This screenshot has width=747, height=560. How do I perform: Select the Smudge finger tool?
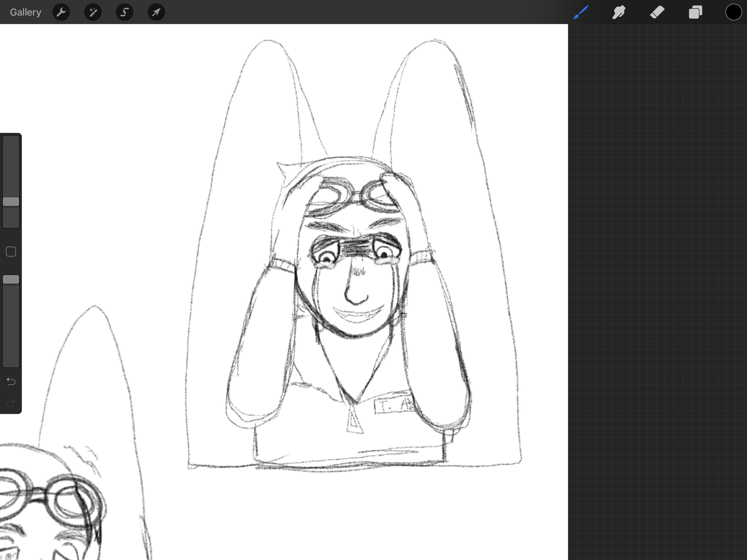click(619, 12)
